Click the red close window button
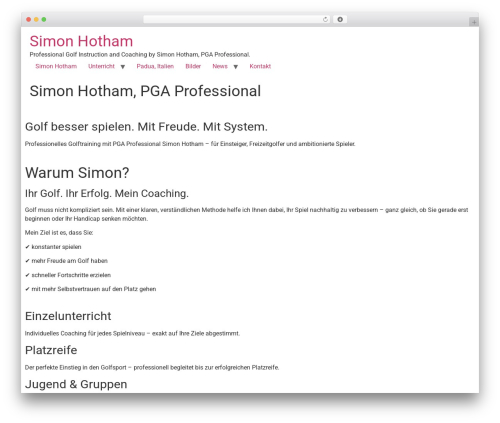The width and height of the screenshot is (500, 423). pos(29,19)
